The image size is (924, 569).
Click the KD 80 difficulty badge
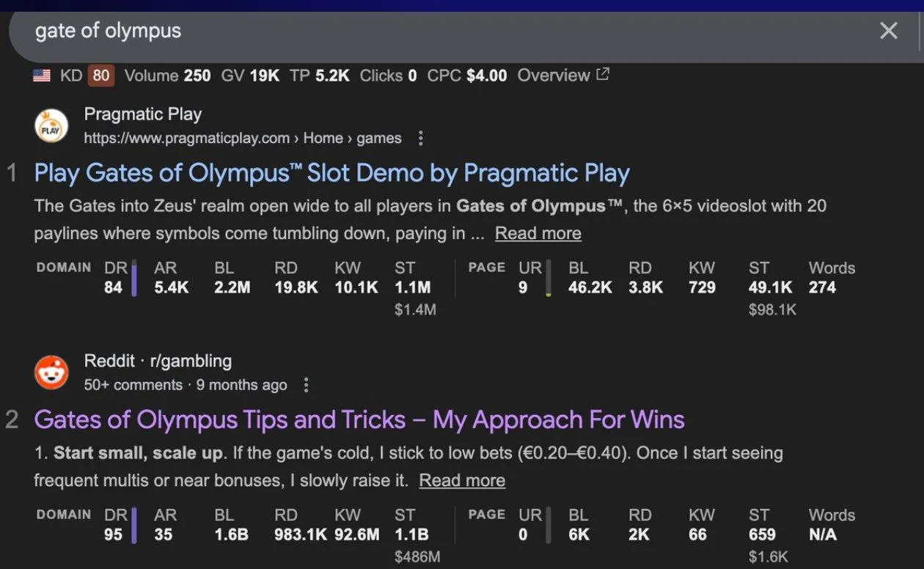(100, 76)
